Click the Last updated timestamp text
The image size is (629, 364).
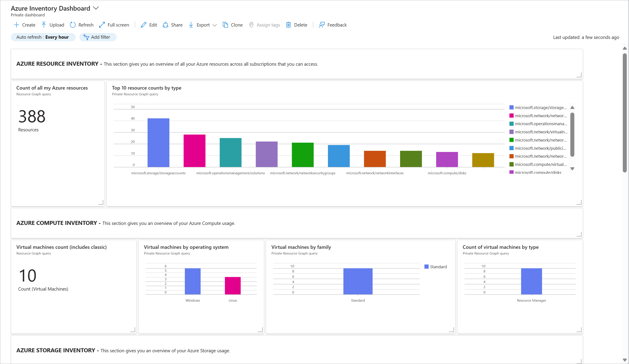(586, 37)
